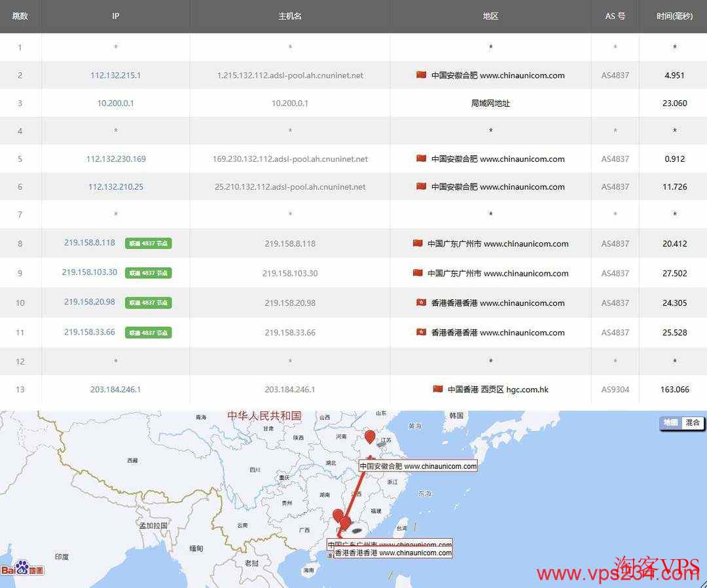Click the AS 号 column header
Screen dimensions: 707x588
pos(615,16)
